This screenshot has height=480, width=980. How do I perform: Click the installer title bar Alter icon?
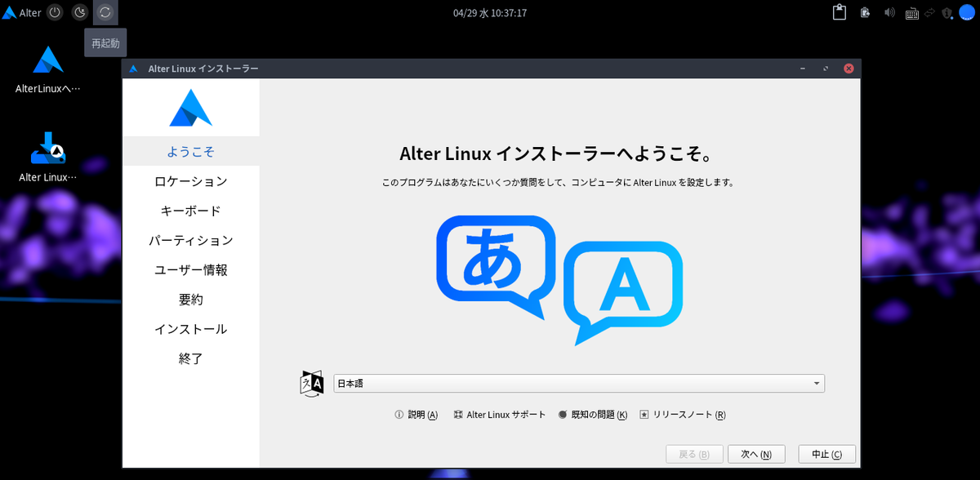pyautogui.click(x=133, y=69)
